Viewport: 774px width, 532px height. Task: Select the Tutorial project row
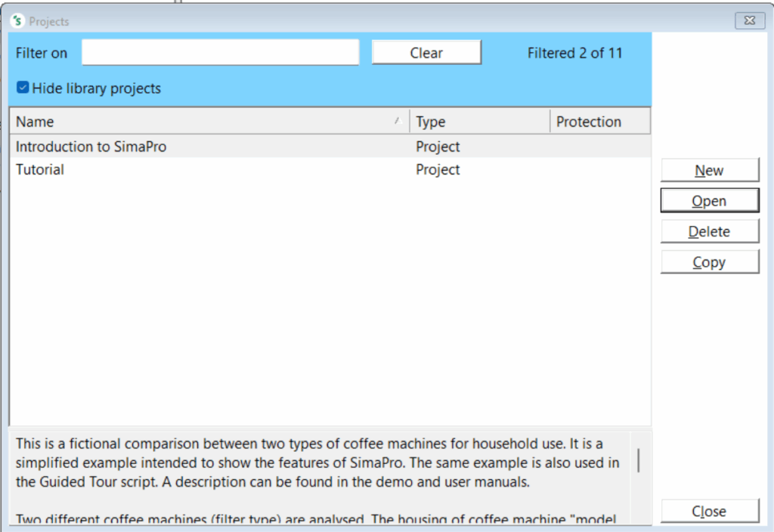coord(330,170)
